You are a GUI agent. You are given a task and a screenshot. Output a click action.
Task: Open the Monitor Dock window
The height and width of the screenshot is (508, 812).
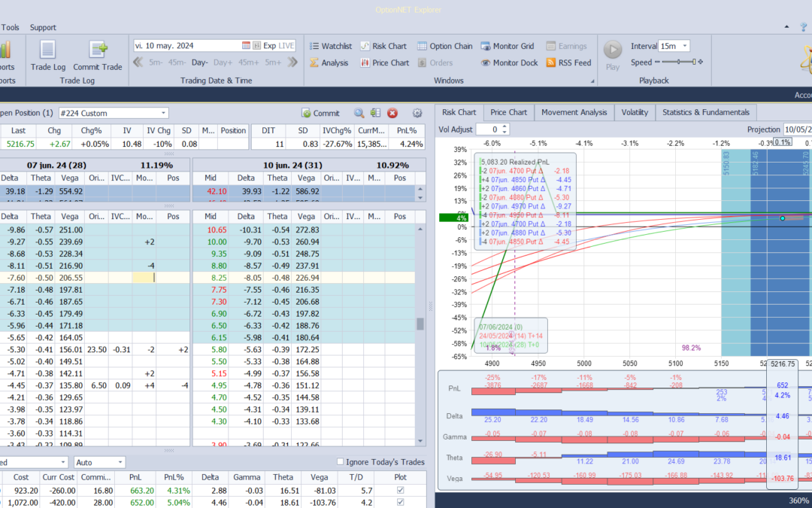point(509,62)
